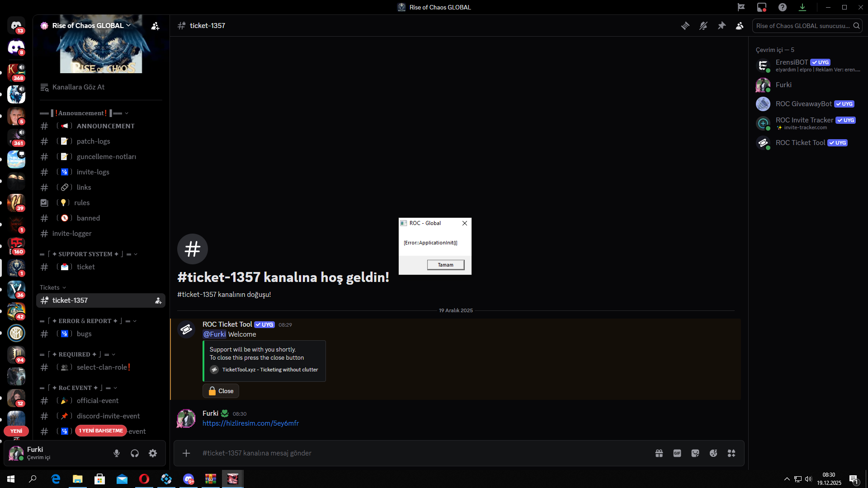Open User Settings gear icon
Image resolution: width=868 pixels, height=488 pixels.
click(x=153, y=453)
